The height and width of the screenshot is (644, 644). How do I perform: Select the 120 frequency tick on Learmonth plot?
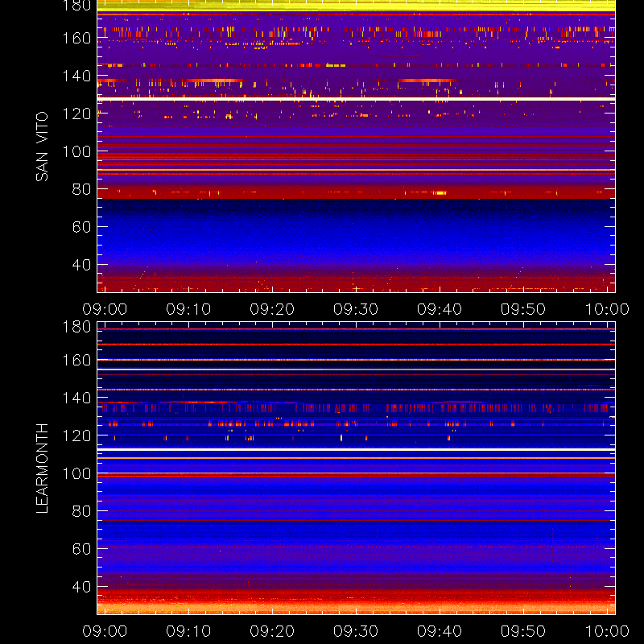(76, 436)
